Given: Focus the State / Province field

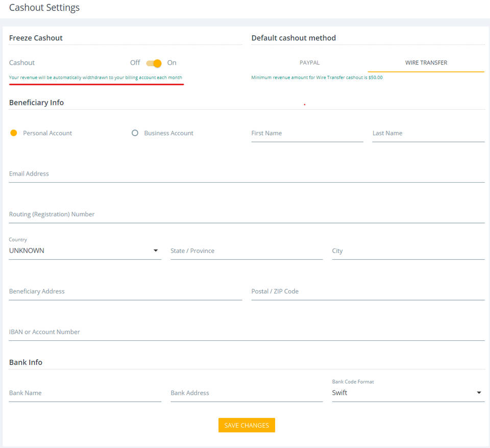Looking at the screenshot, I should pos(247,251).
